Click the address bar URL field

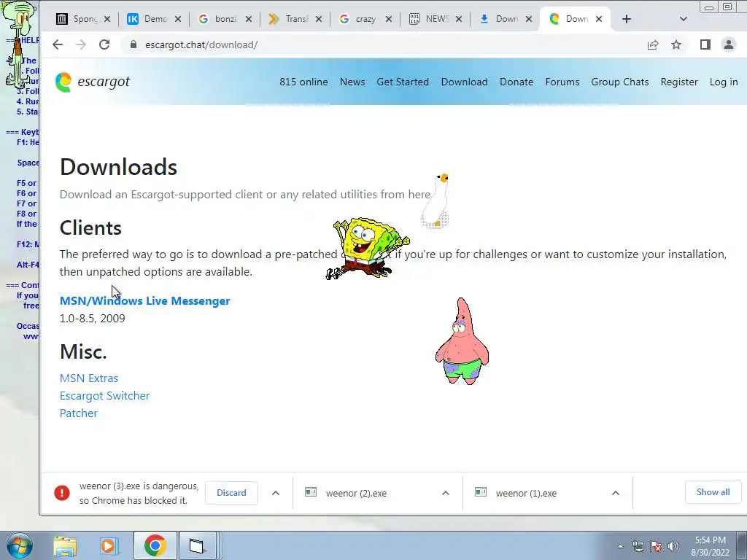[x=381, y=44]
